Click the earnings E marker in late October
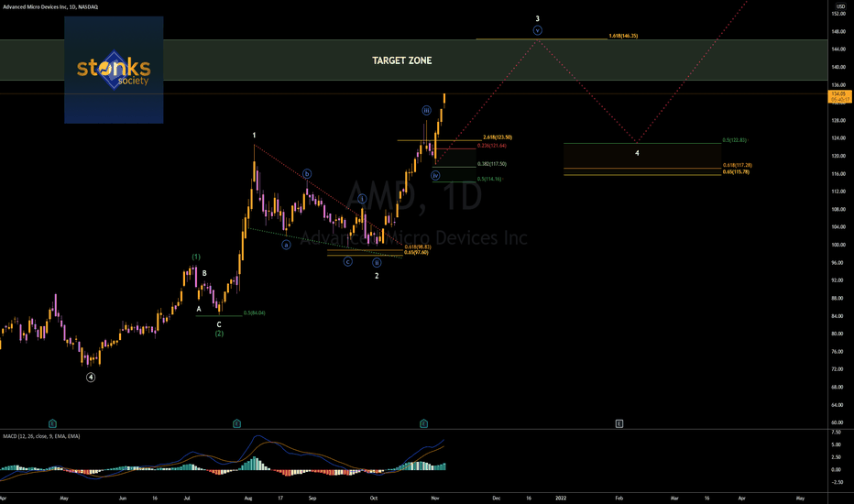The width and height of the screenshot is (854, 504). (423, 423)
